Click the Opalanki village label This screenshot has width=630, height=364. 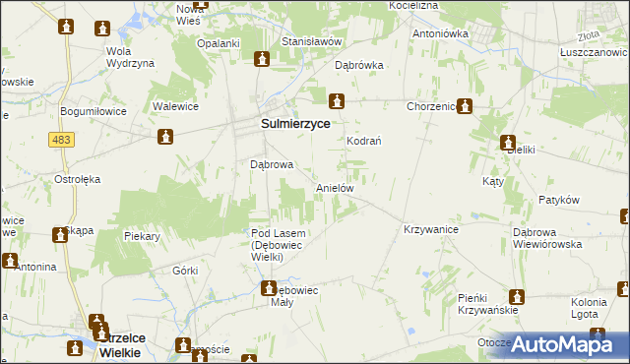point(219,43)
